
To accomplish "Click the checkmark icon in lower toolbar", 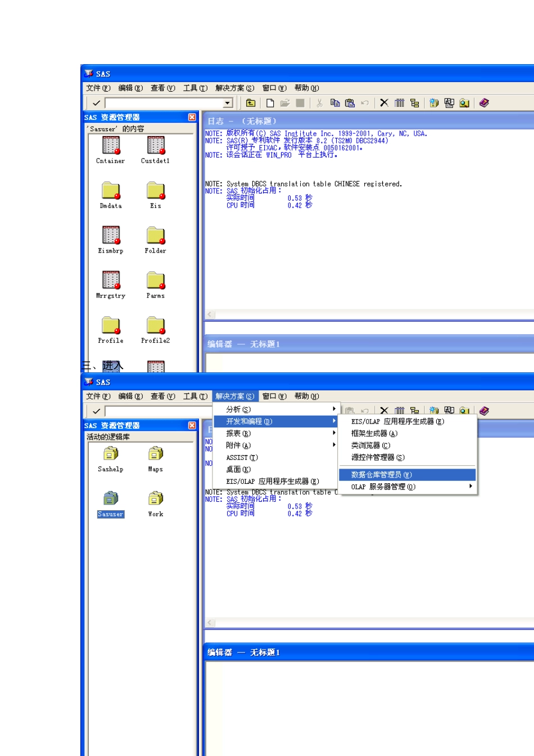I will click(96, 411).
